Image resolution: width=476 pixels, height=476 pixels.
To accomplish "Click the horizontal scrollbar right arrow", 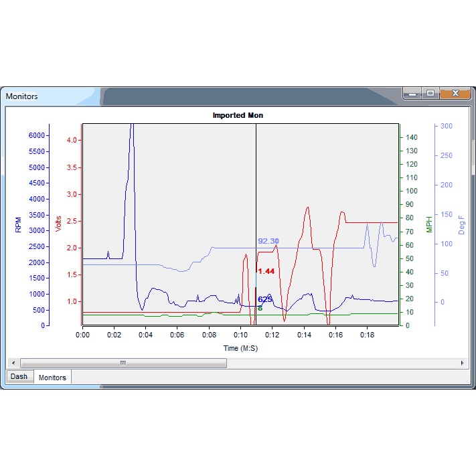I will click(x=461, y=363).
